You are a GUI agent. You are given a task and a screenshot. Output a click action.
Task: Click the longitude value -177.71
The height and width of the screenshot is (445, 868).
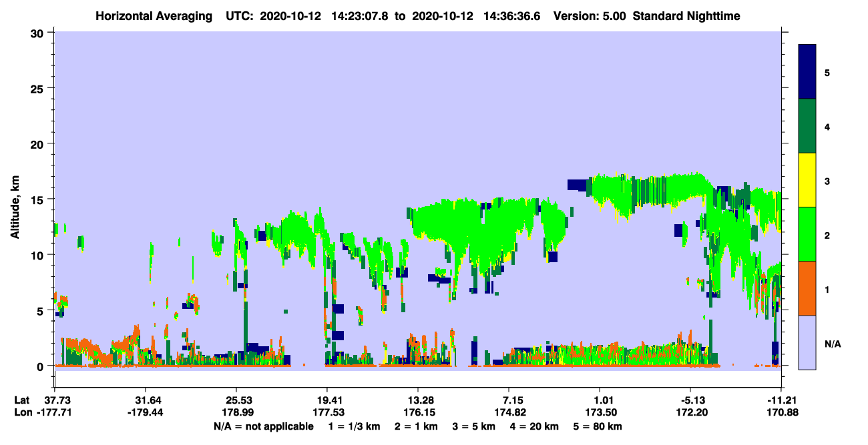55,413
